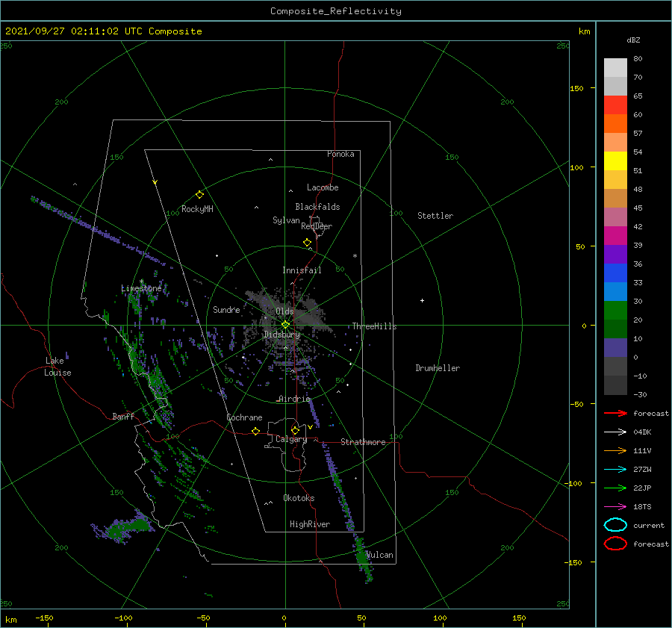Click the HighRiver town label
The width and height of the screenshot is (672, 628).
pos(310,524)
